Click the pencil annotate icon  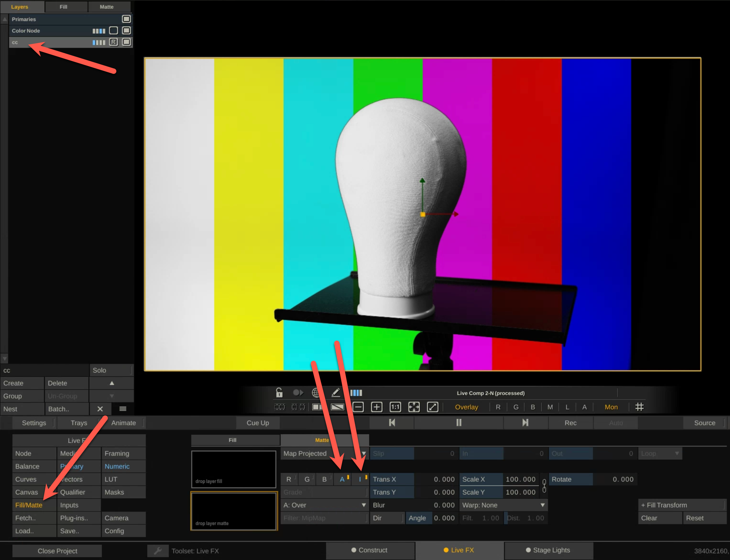pyautogui.click(x=336, y=393)
